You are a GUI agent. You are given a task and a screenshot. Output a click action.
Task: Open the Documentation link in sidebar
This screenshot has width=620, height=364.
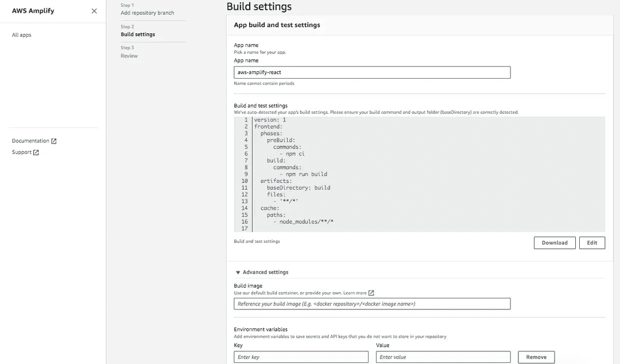(x=30, y=141)
